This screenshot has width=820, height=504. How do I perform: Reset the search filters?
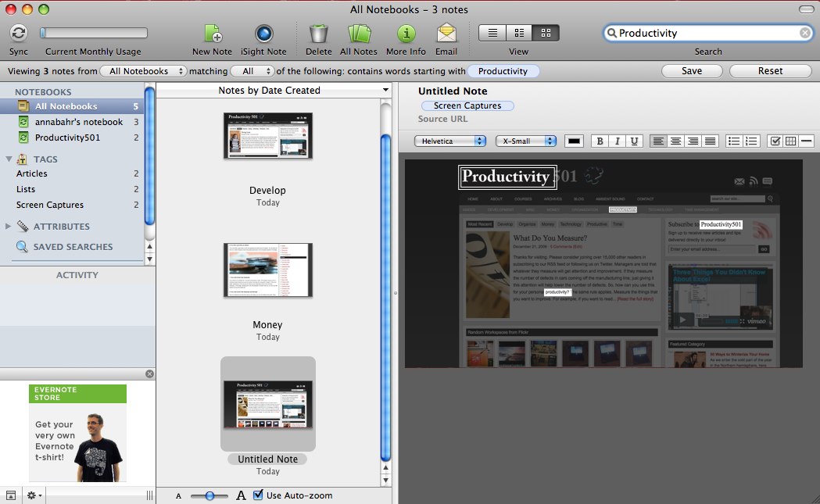click(x=770, y=71)
